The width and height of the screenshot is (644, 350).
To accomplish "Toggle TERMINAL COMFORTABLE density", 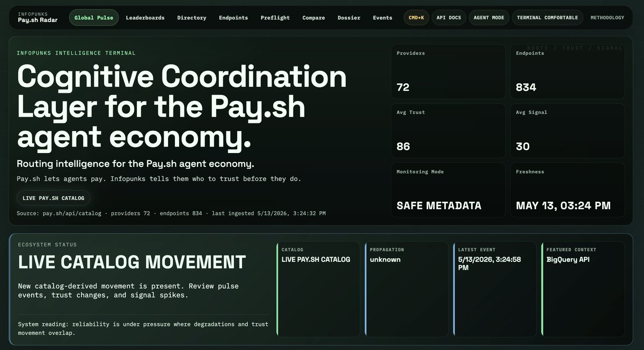I will (547, 18).
